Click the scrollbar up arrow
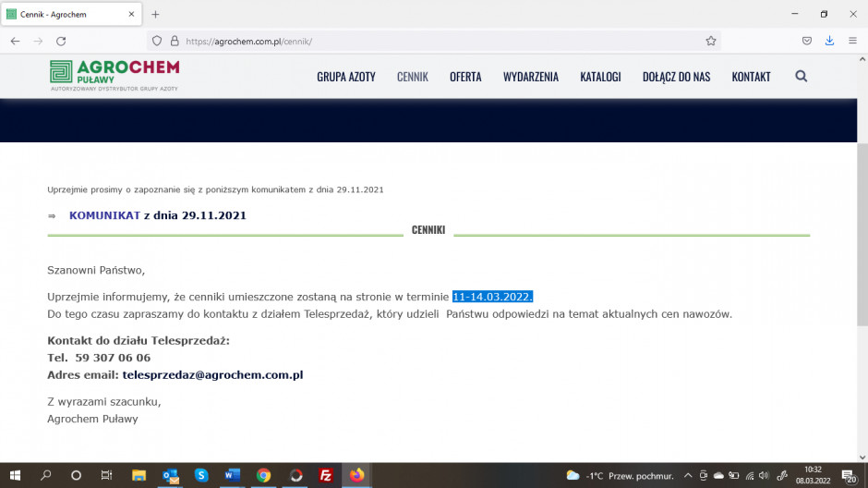 coord(862,59)
